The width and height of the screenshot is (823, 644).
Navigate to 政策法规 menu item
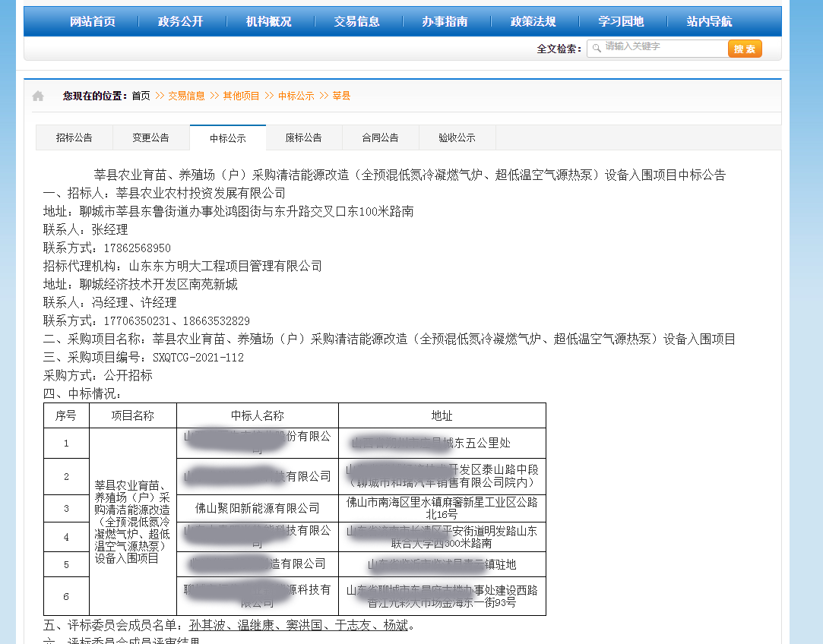pos(533,21)
